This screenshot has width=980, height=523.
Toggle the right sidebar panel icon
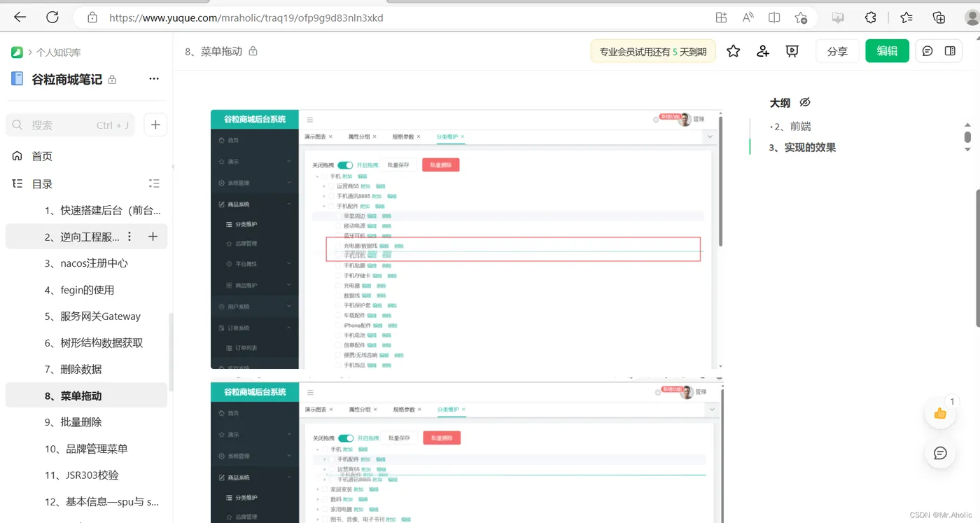(x=950, y=51)
